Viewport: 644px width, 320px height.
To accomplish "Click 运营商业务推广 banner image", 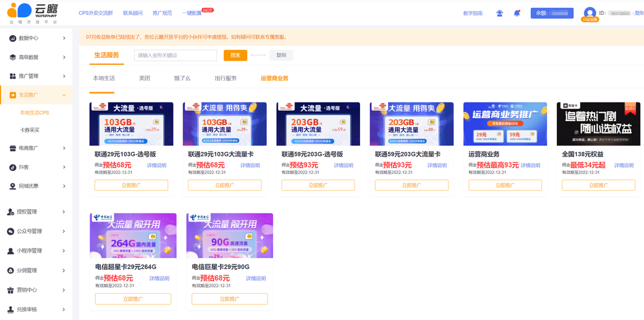I will point(505,124).
